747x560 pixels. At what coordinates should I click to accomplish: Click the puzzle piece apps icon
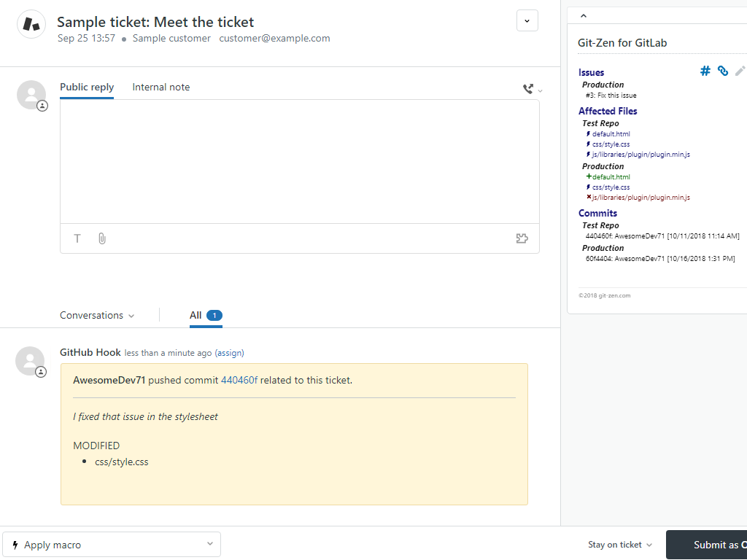(x=522, y=238)
